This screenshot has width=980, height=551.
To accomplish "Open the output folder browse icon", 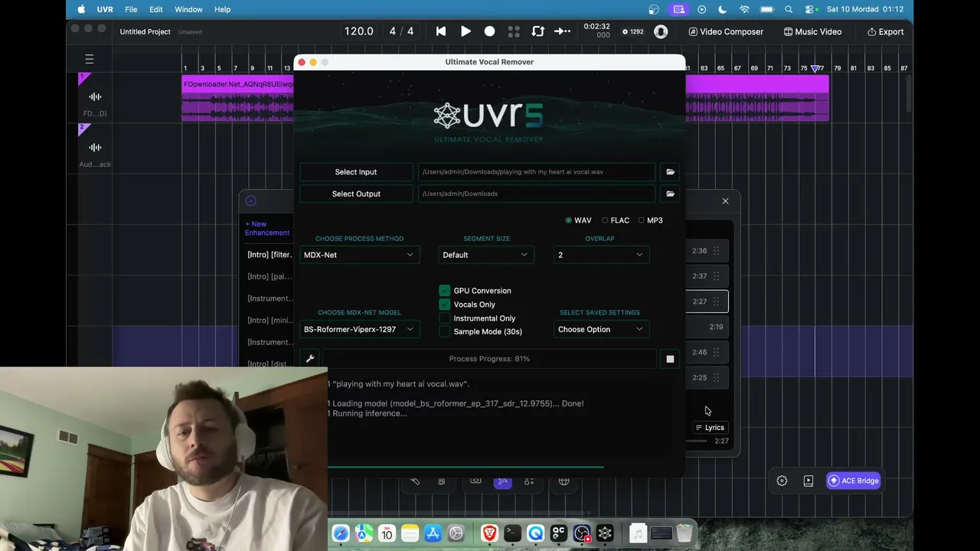I will [670, 194].
